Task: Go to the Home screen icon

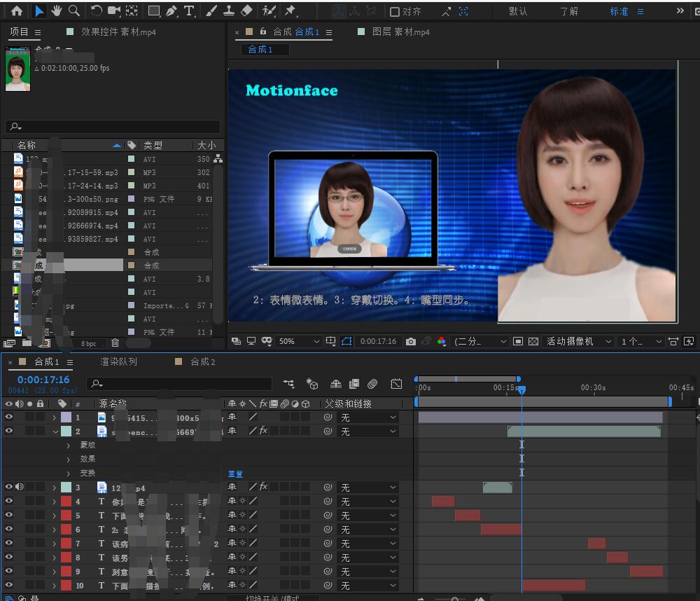Action: coord(17,11)
